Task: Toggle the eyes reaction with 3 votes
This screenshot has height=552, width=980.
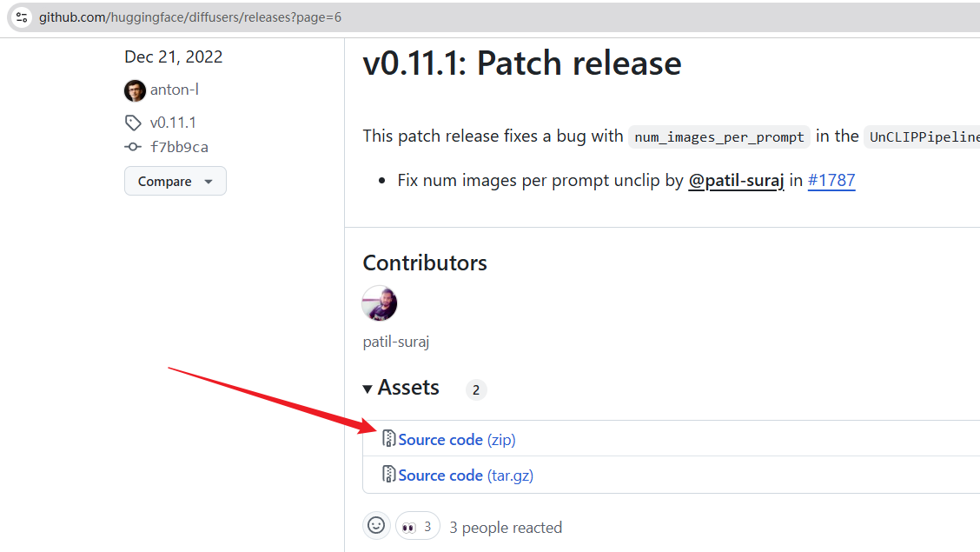Action: (x=417, y=527)
